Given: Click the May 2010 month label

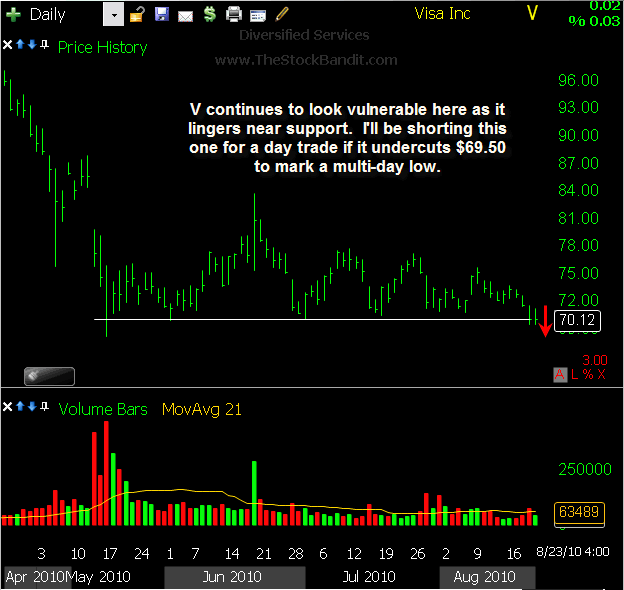Looking at the screenshot, I should coord(98,577).
